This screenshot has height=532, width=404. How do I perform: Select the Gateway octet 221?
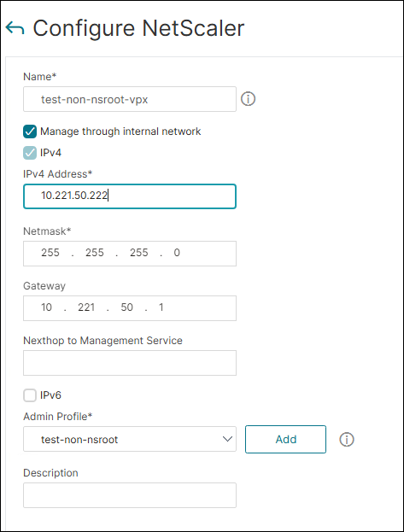point(86,307)
